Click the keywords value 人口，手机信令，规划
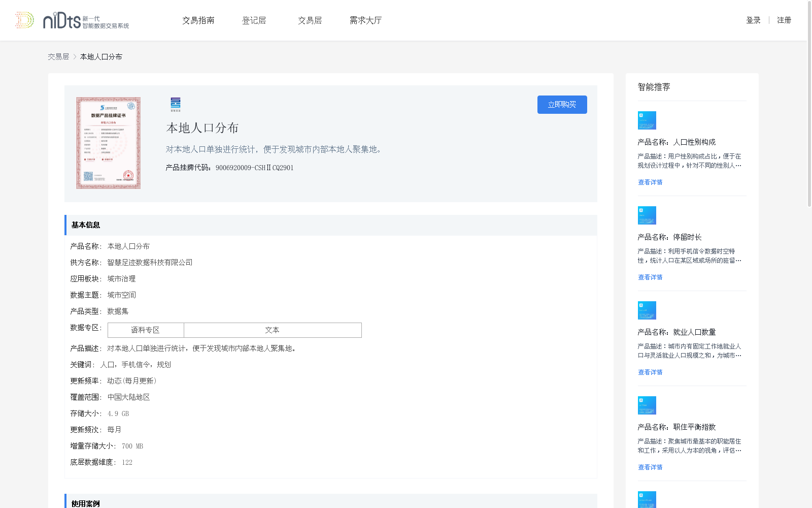Viewport: 812px width, 508px height. tap(136, 365)
